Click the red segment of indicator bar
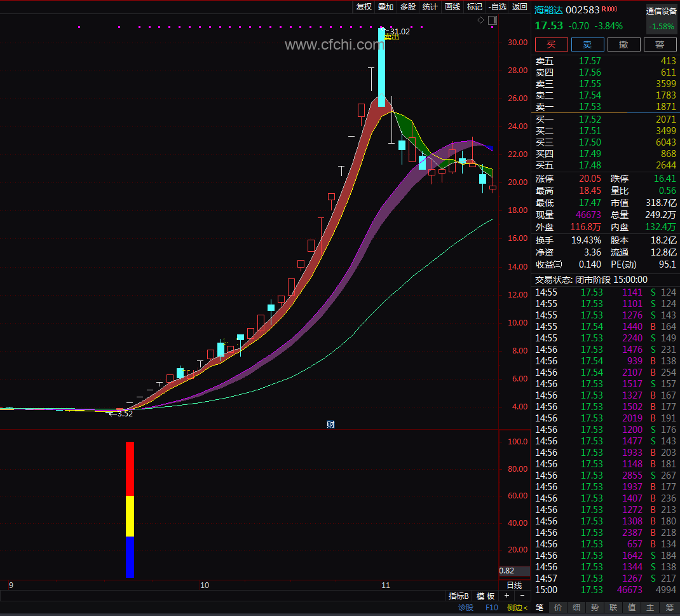 coord(130,469)
